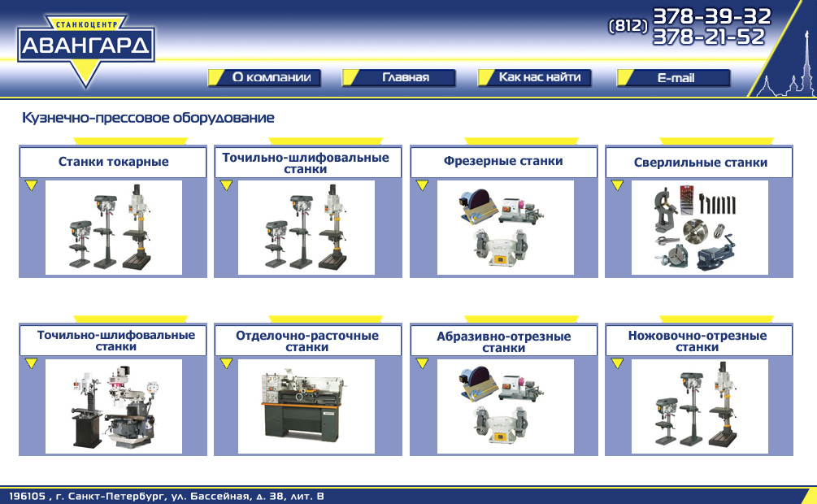817x504 pixels.
Task: Open the Как нас найти page
Action: click(535, 78)
